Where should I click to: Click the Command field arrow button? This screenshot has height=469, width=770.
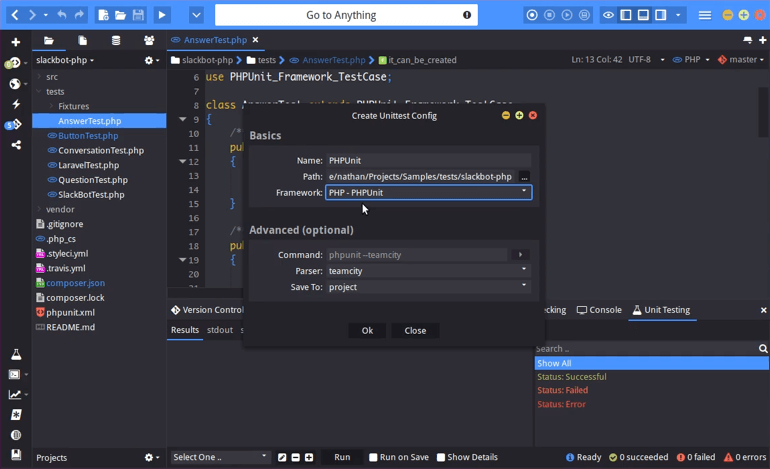coord(520,254)
